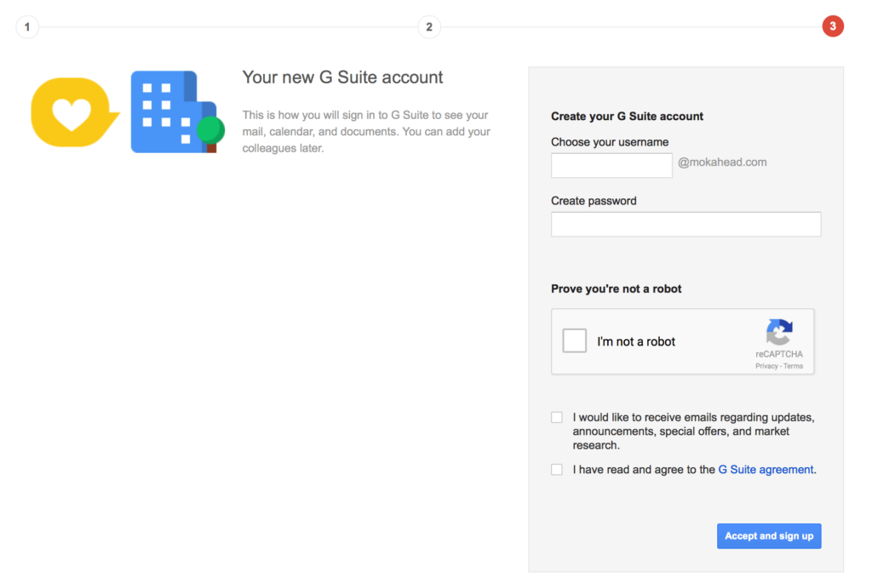
Task: Click the reCAPTCHA logo icon
Action: click(779, 332)
